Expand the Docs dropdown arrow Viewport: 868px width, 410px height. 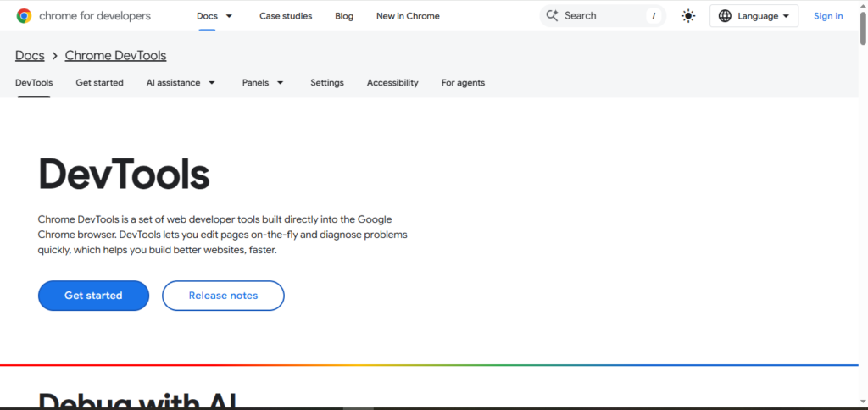click(x=229, y=16)
